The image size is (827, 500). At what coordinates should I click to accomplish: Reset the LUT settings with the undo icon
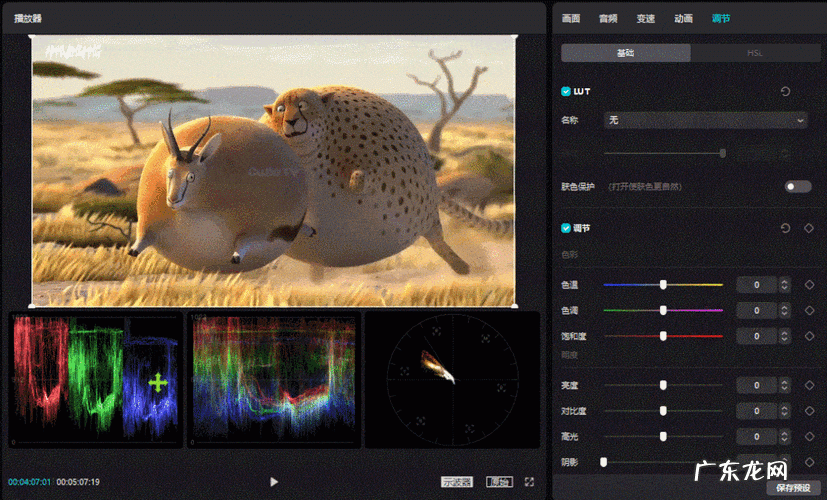[x=785, y=92]
